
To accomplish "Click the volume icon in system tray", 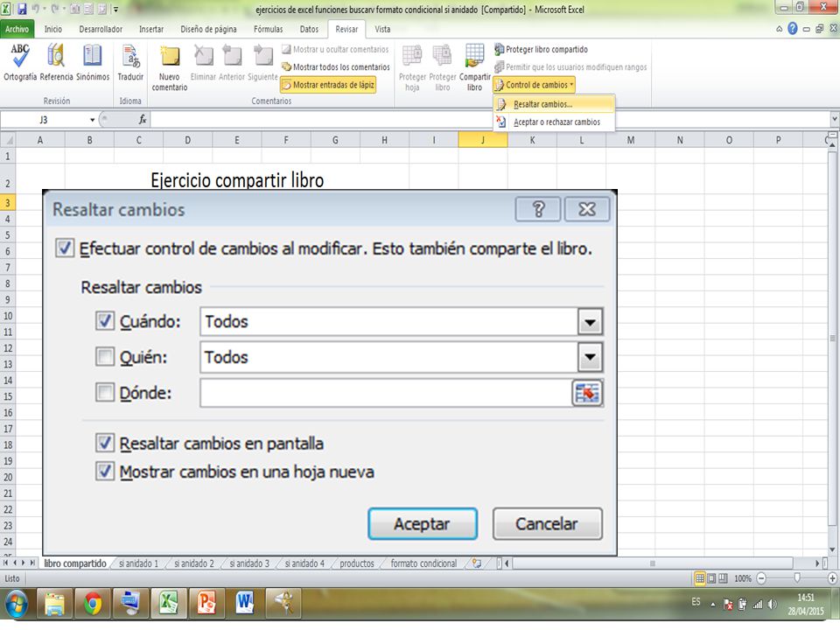I will tap(772, 605).
